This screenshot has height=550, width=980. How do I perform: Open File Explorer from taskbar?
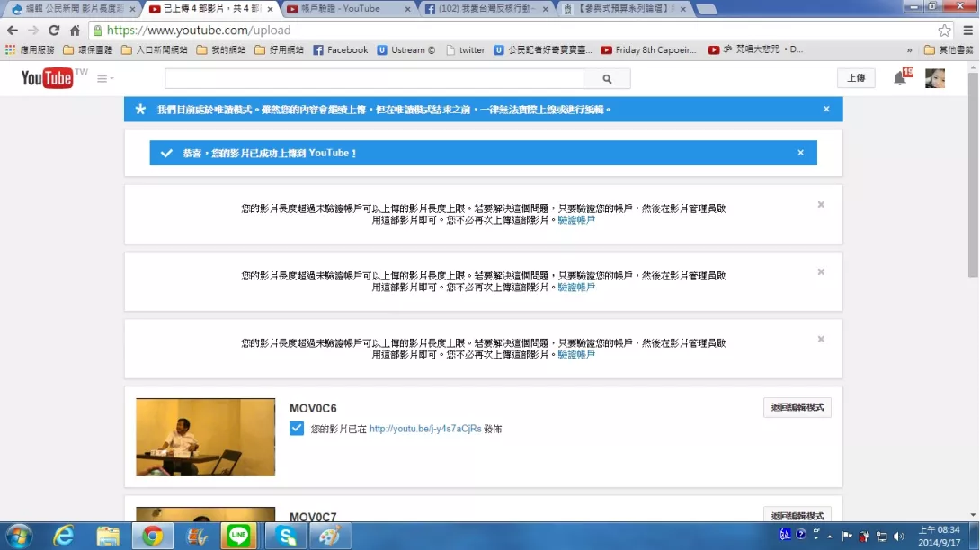tap(108, 537)
